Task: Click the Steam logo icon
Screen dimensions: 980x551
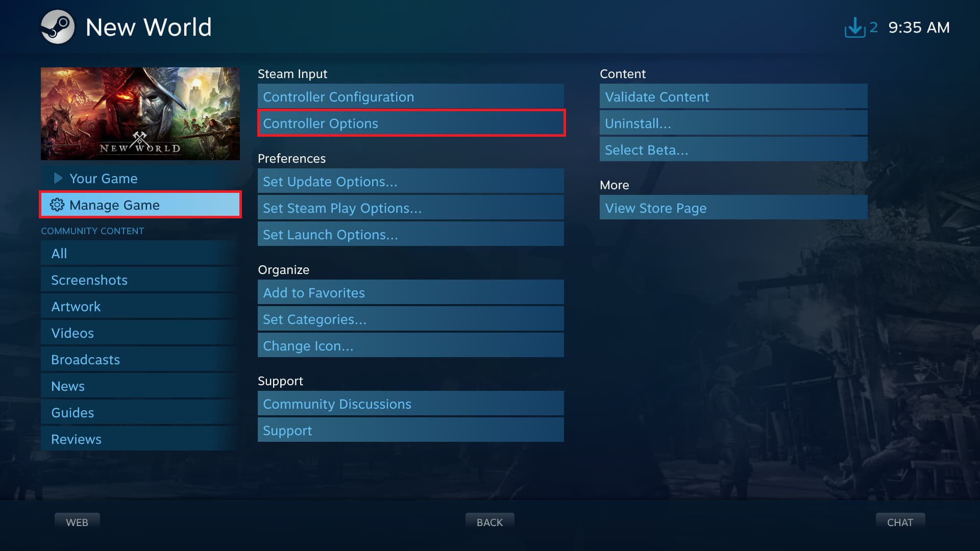Action: point(57,27)
